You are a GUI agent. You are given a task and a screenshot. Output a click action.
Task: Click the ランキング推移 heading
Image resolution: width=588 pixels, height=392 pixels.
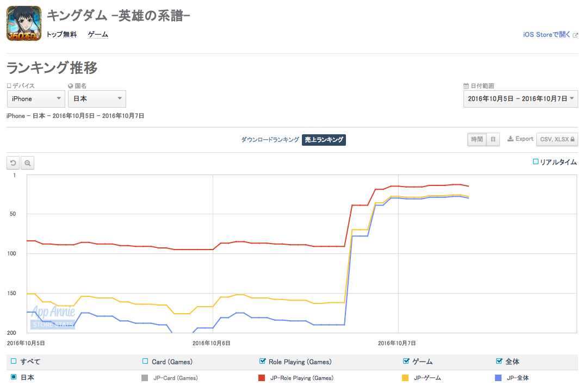coord(52,68)
